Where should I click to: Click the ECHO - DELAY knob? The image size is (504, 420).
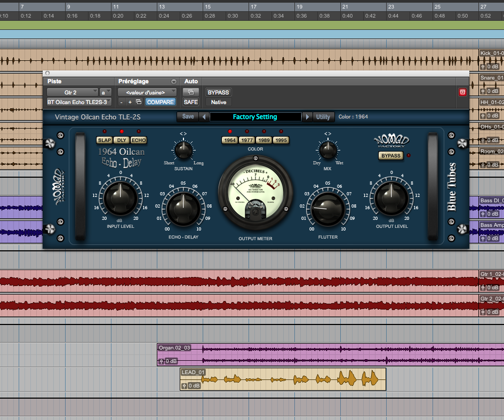183,209
